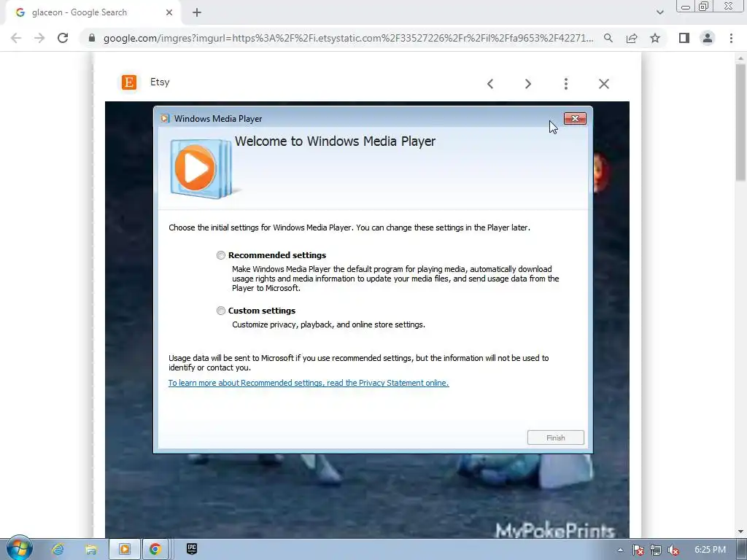Click the Etsy source logo
This screenshot has height=560, width=747.
click(129, 82)
